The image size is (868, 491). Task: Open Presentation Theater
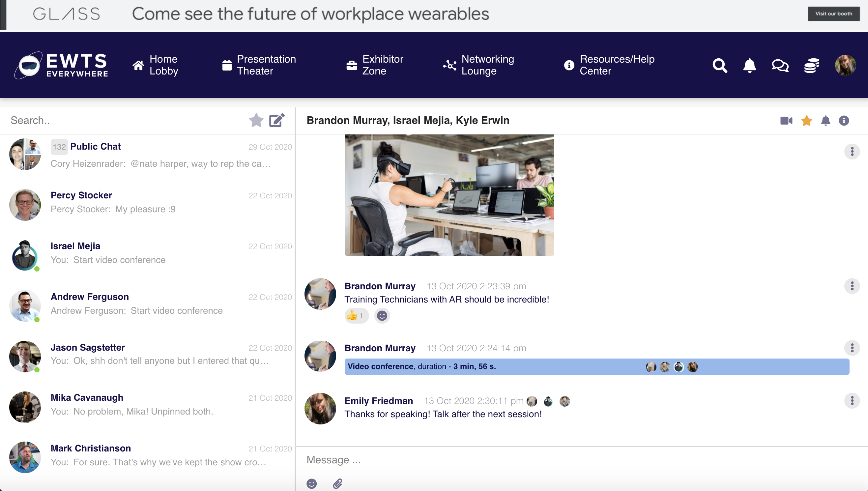pyautogui.click(x=259, y=65)
